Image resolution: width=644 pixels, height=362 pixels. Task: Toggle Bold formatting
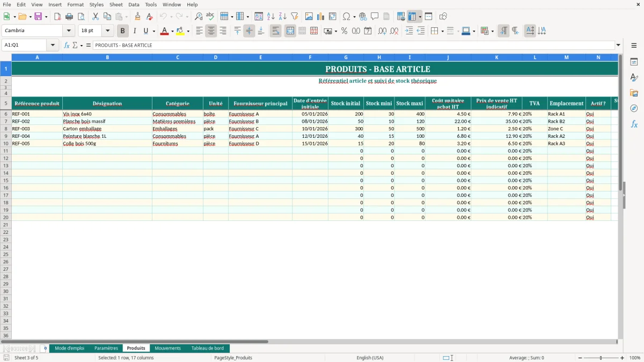122,31
